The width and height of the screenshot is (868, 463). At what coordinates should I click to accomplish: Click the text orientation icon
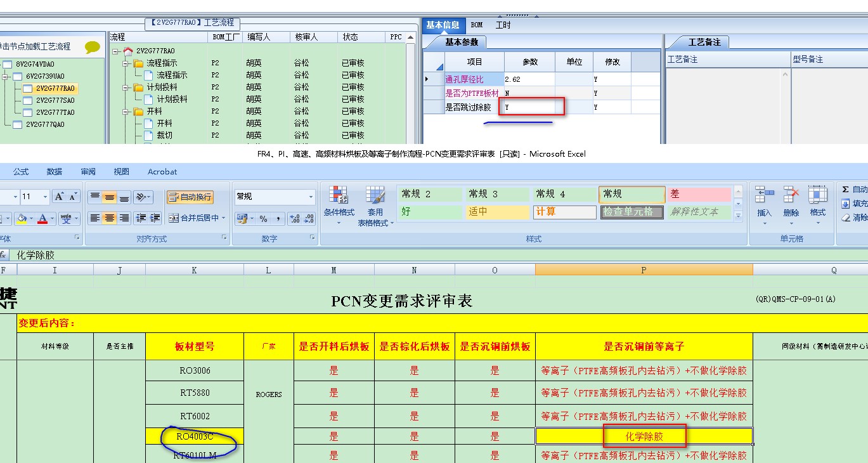143,197
